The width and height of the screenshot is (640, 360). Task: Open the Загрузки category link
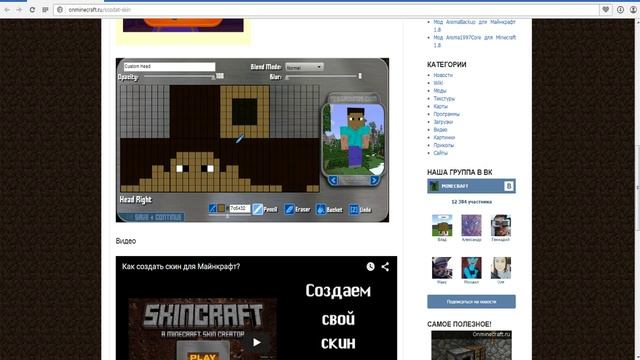click(x=443, y=122)
